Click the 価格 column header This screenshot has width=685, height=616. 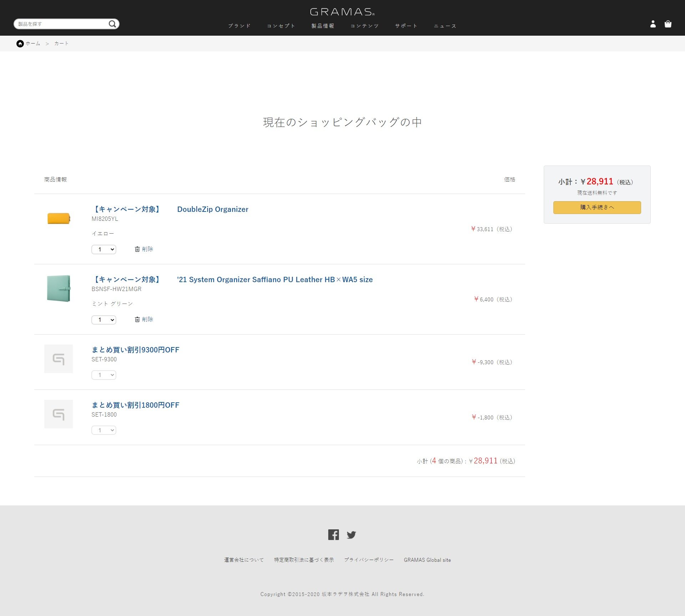[x=509, y=179]
